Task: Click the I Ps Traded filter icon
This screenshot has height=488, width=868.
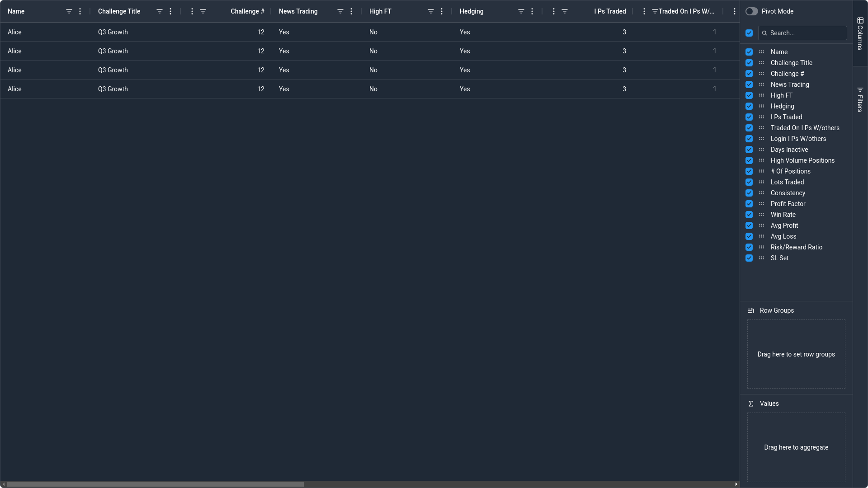Action: pos(565,11)
